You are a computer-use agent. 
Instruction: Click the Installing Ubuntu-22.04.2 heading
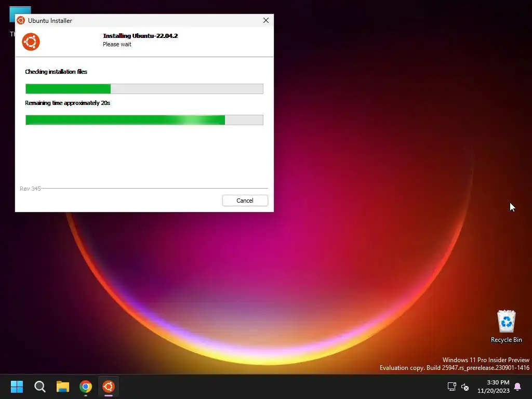[x=140, y=36]
